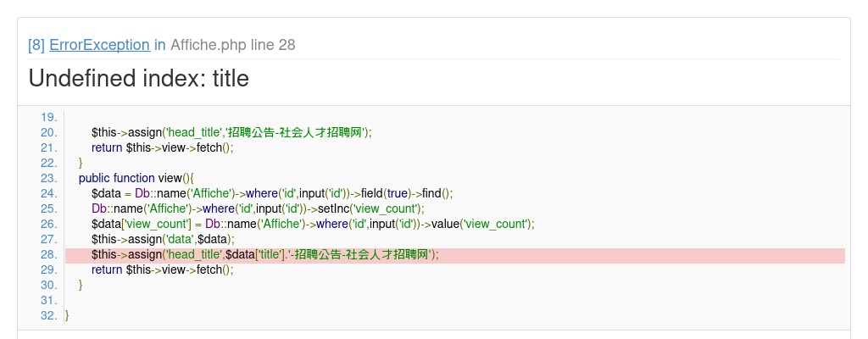Click the return statement on line 29
This screenshot has height=339, width=868.
coord(162,270)
